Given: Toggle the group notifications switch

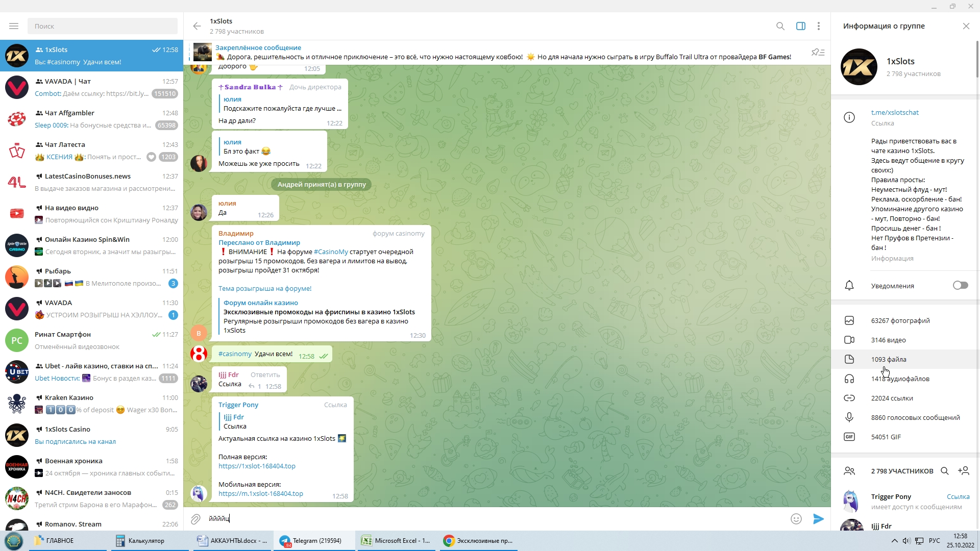Looking at the screenshot, I should (x=960, y=286).
